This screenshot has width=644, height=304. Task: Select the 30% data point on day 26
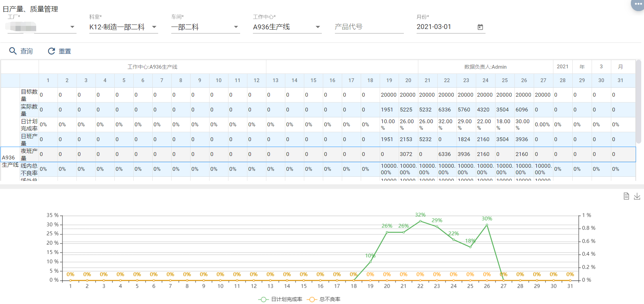(487, 225)
